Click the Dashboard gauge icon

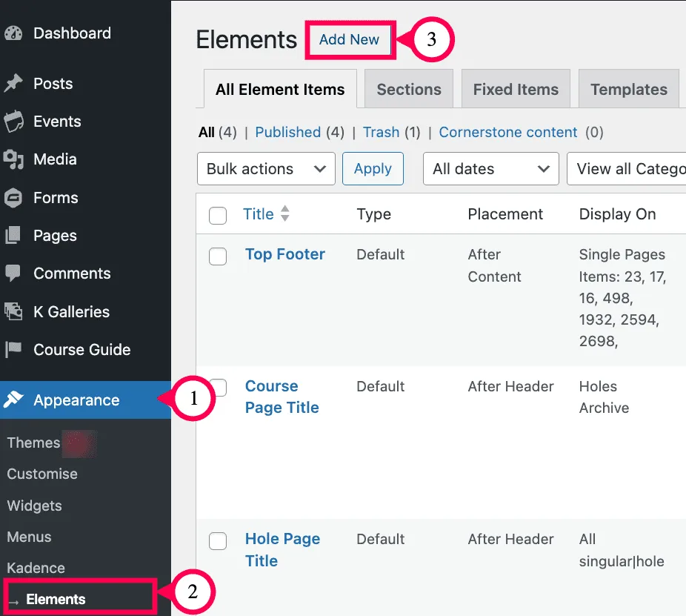point(13,33)
